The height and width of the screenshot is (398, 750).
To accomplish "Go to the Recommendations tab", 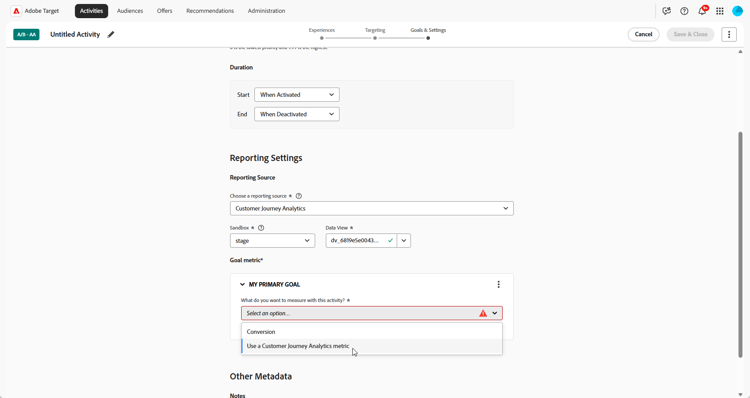I will (210, 11).
